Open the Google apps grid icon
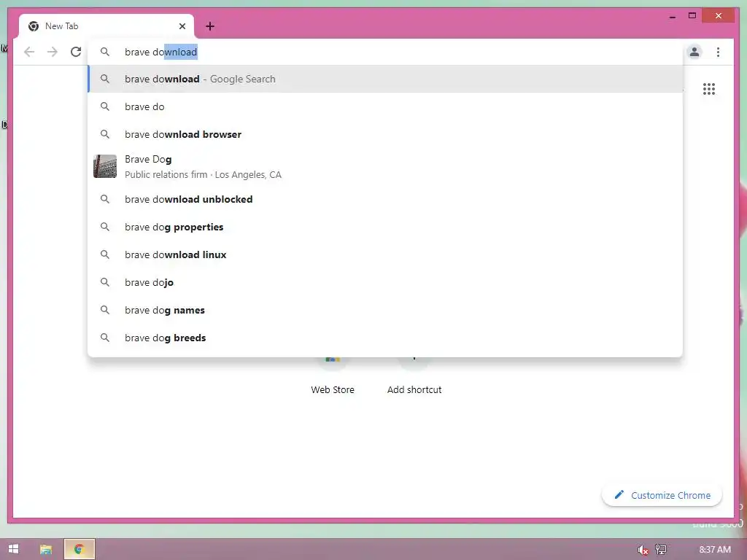Screen dimensions: 747x560 coord(709,89)
